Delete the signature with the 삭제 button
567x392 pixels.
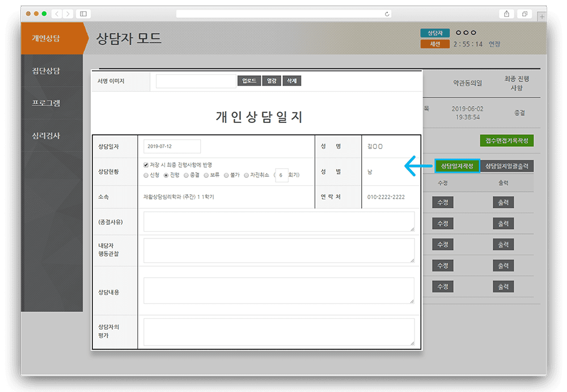292,81
